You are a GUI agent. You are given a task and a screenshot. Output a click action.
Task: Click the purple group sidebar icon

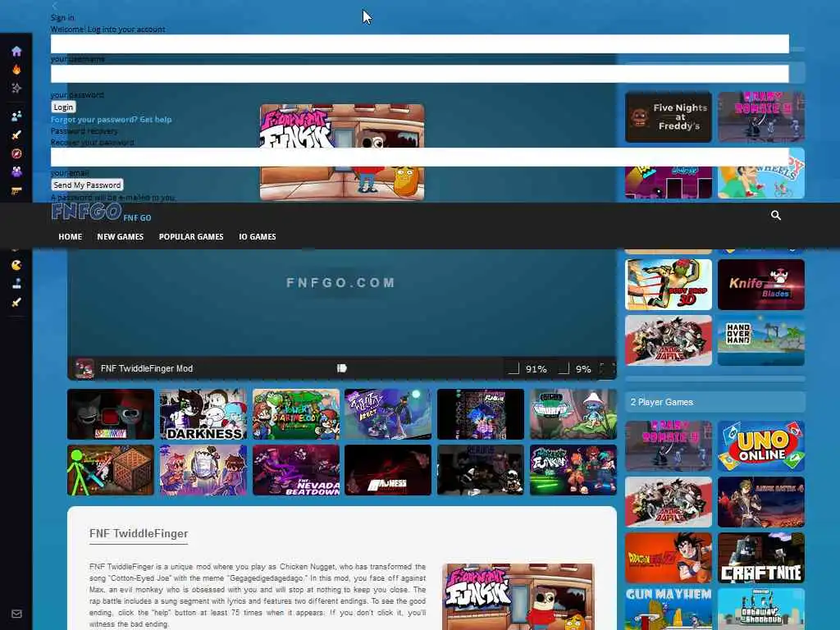[x=16, y=172]
